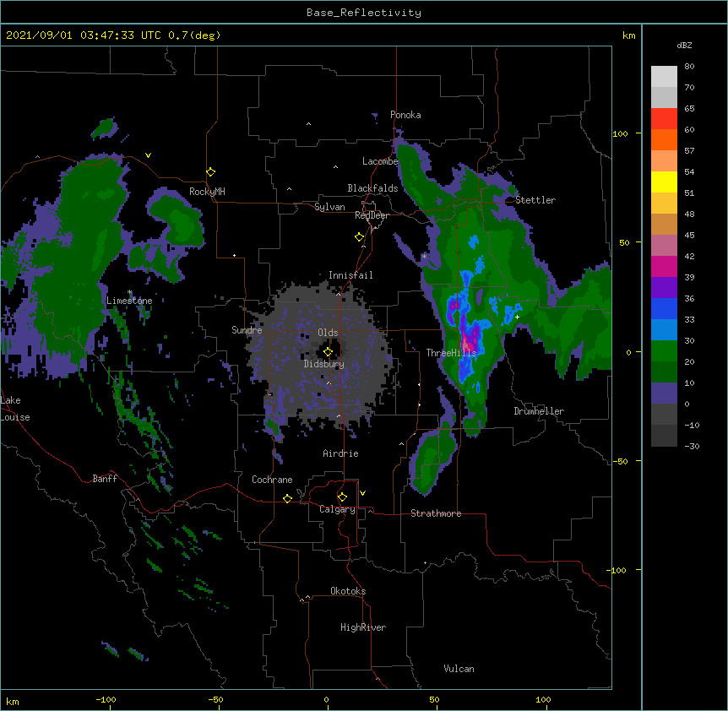Click the light blue swatch below 33 dBZ
Viewport: 728px width, 711px height.
[664, 329]
